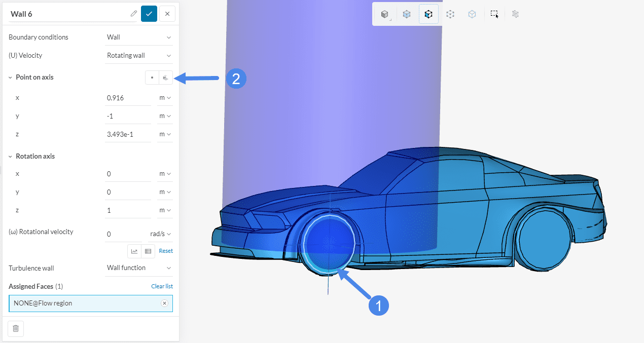Click the Reset link under rotational velocity

(166, 251)
